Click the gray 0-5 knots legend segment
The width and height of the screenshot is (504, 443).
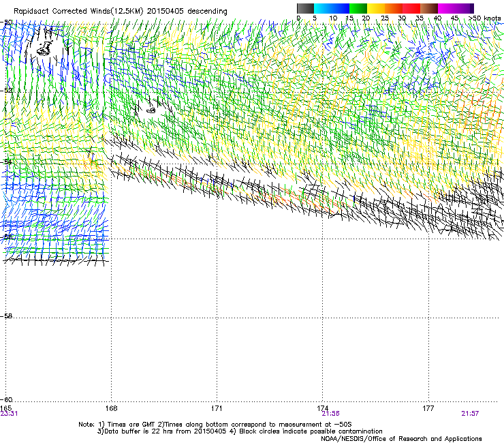[x=305, y=8]
